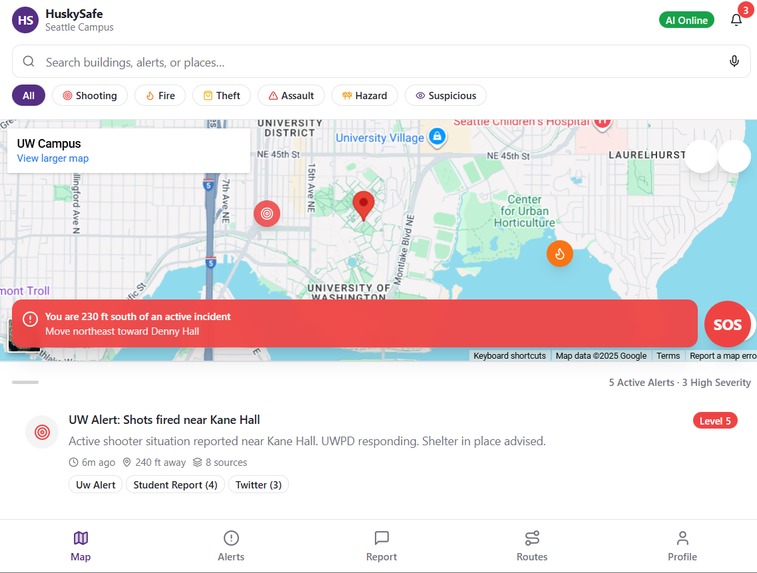Click the alerts panel drag handle

click(x=25, y=382)
